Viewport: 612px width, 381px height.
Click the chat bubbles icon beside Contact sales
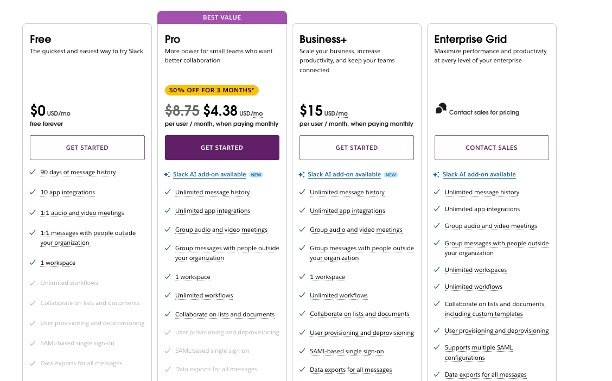click(x=441, y=108)
